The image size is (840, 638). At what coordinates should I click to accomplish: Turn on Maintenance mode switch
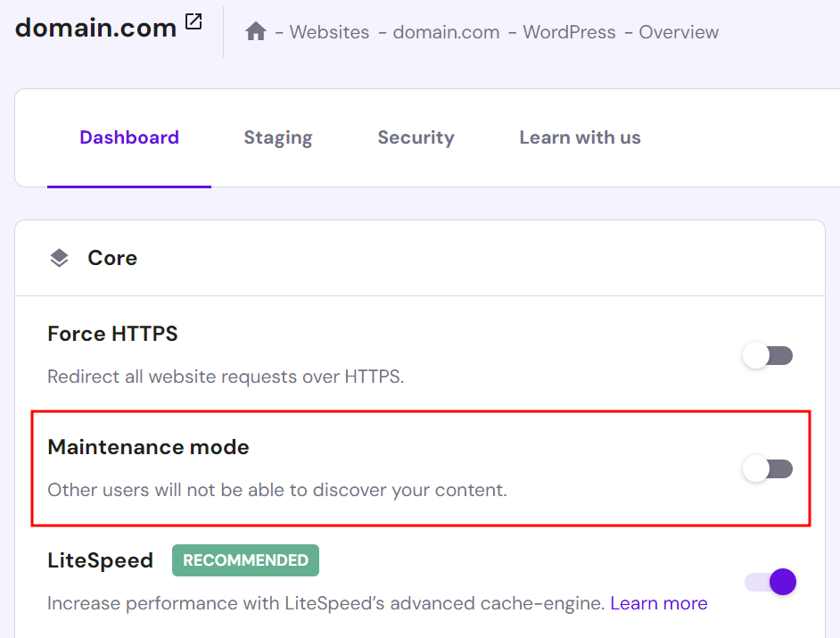[x=768, y=468]
